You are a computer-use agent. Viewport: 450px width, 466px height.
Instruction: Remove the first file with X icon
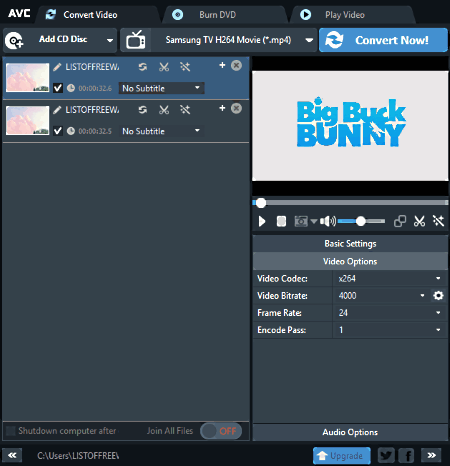pyautogui.click(x=236, y=65)
